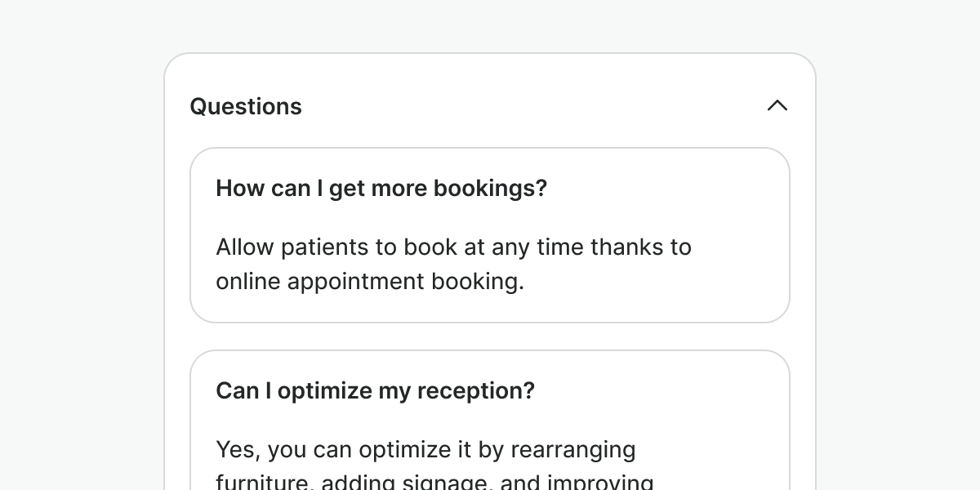This screenshot has width=980, height=490.
Task: Click the Questions section heading
Action: (x=246, y=107)
